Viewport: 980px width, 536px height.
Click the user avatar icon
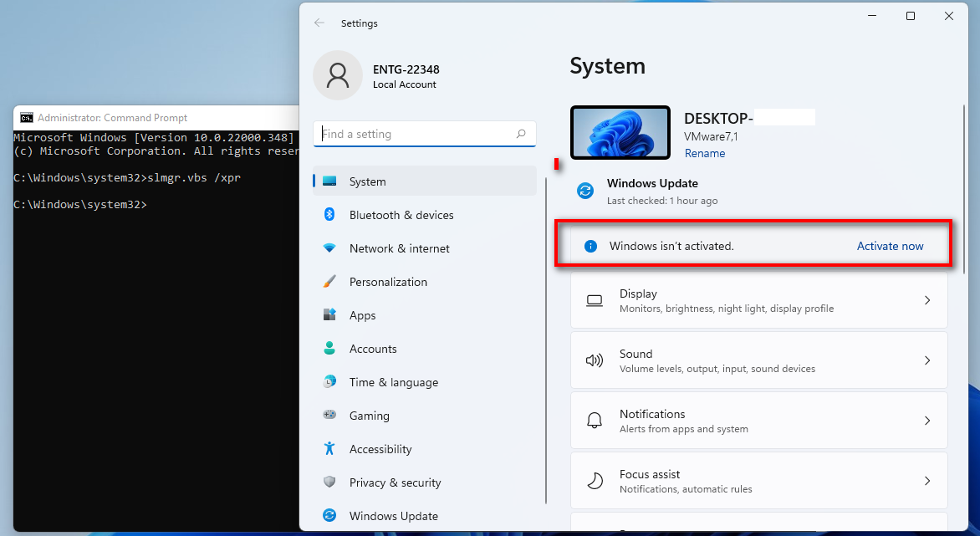338,75
